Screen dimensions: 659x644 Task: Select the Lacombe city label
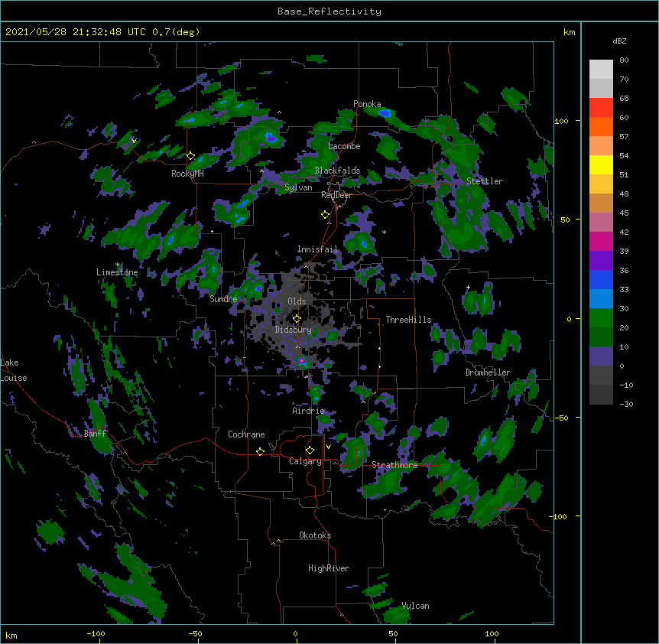[344, 146]
